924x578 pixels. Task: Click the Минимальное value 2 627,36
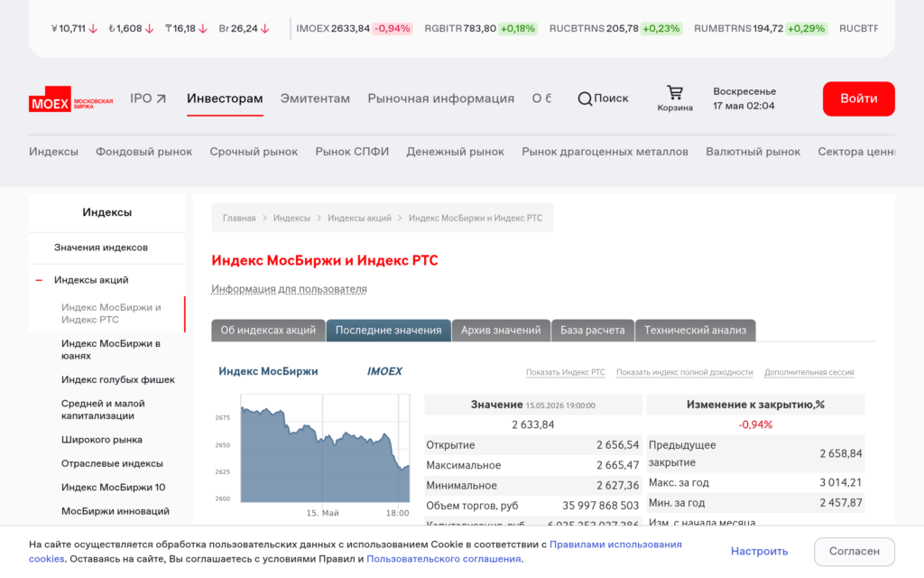click(617, 485)
